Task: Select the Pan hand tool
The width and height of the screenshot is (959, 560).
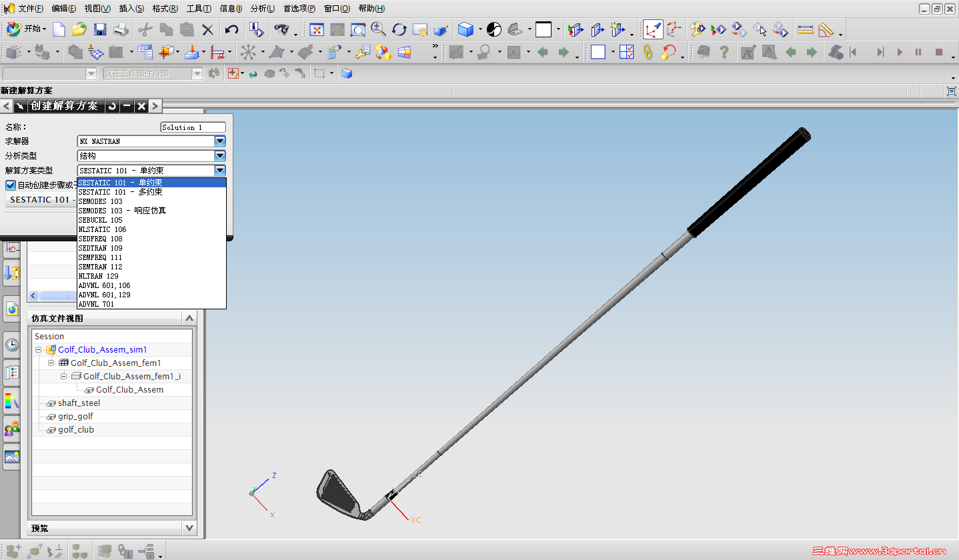Action: 419,29
